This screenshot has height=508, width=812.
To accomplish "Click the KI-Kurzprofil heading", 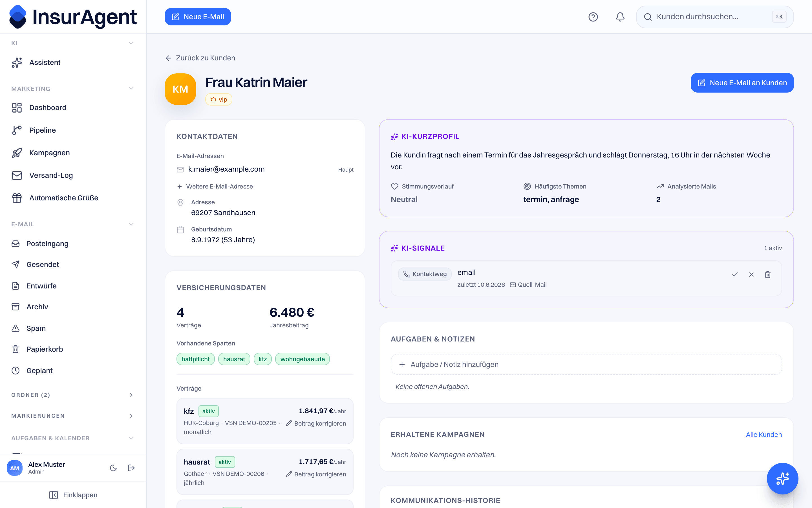I will (430, 136).
